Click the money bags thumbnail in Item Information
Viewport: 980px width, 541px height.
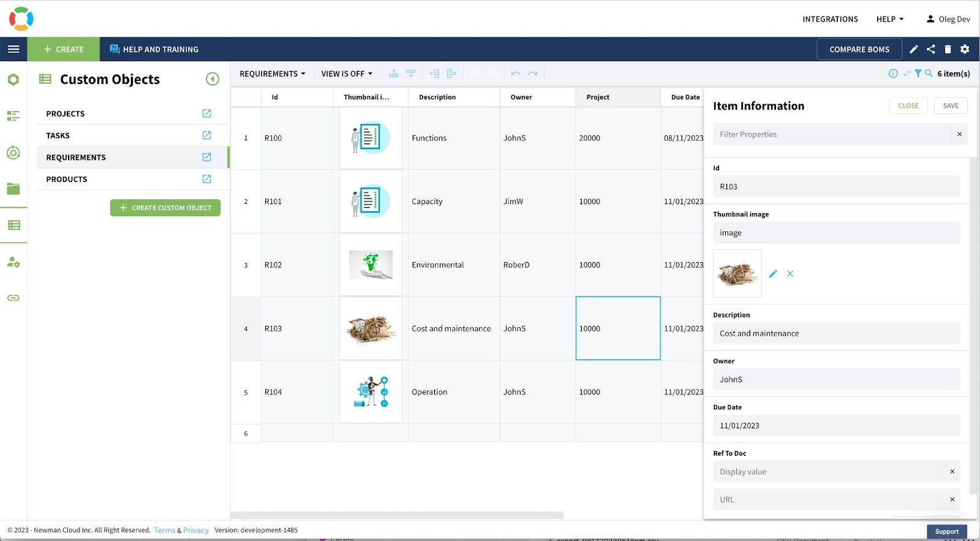[737, 273]
